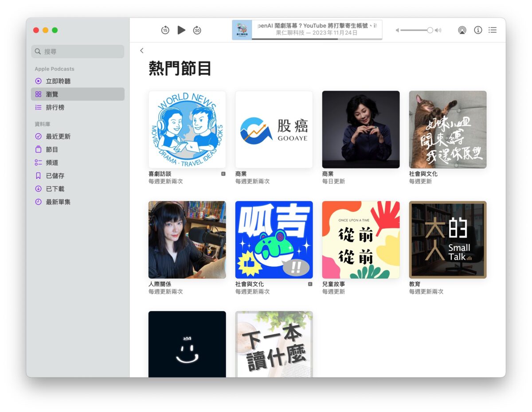This screenshot has height=412, width=532.
Task: Click the 人際關係 category label
Action: (160, 284)
